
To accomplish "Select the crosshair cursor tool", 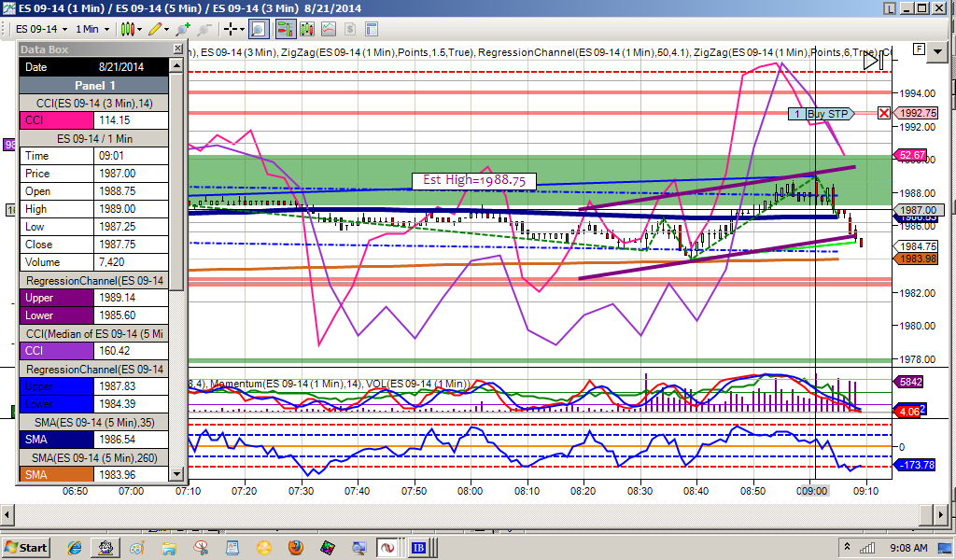I will (x=231, y=29).
